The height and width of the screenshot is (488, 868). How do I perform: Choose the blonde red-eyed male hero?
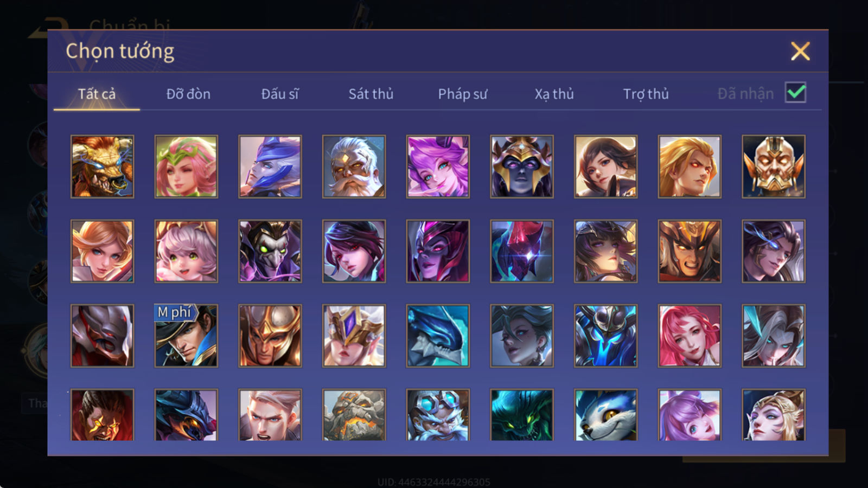(690, 166)
